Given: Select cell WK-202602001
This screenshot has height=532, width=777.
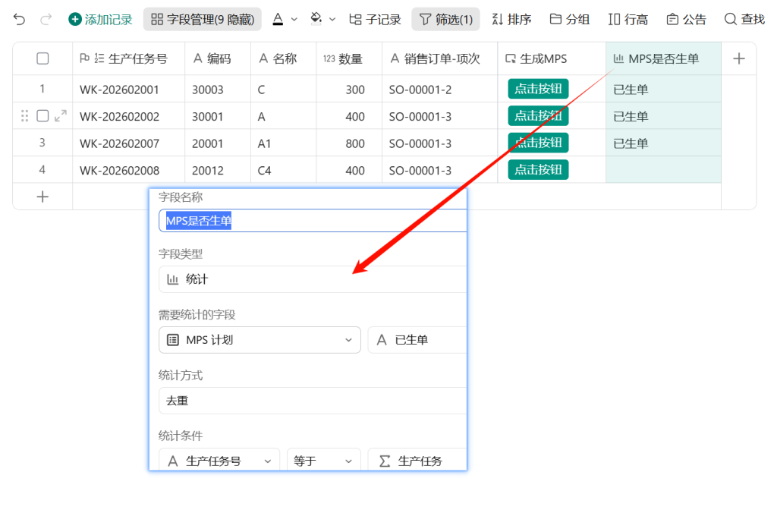Looking at the screenshot, I should tap(128, 90).
